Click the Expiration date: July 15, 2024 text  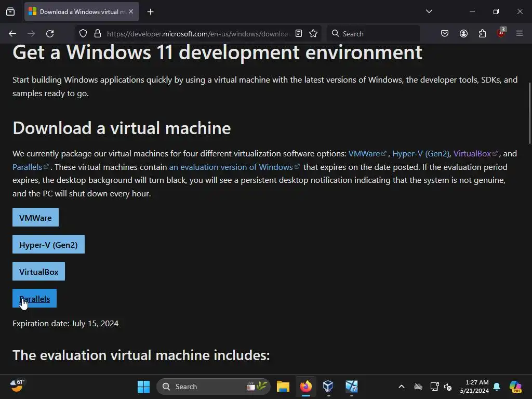coord(65,323)
